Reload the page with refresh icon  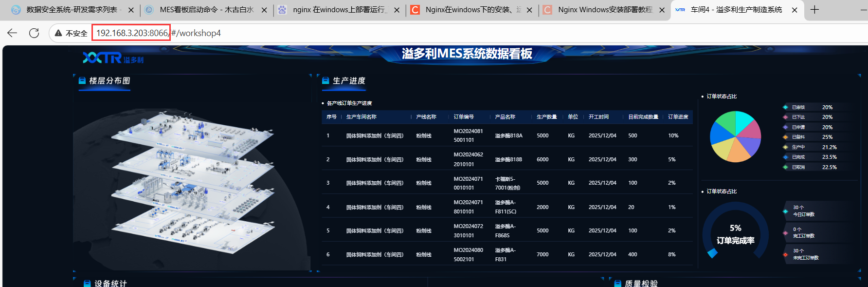34,33
